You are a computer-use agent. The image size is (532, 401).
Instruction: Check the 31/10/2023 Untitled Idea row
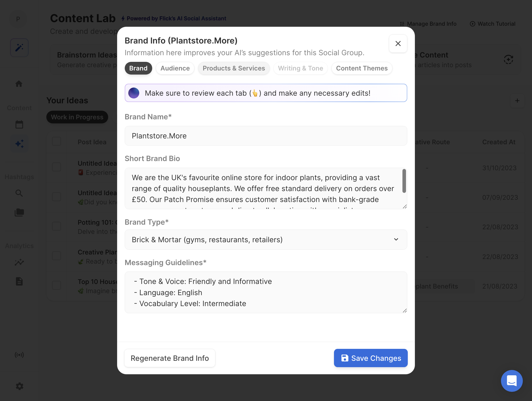coord(57,167)
